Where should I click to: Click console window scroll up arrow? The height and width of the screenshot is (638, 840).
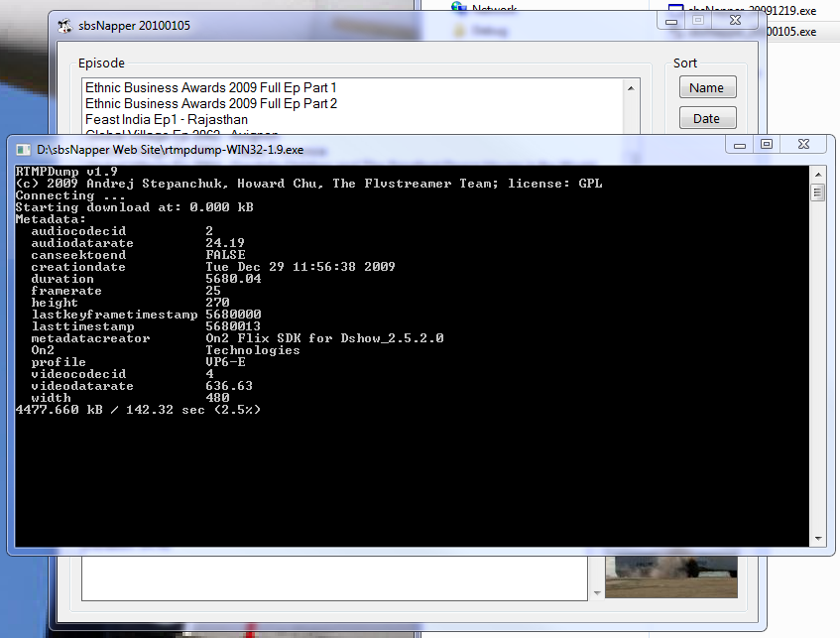tap(818, 175)
